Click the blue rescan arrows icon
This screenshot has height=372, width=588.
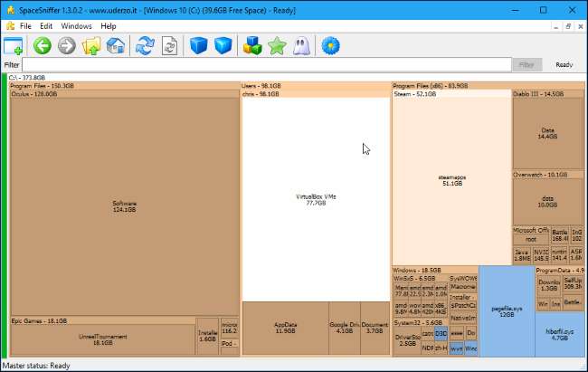pyautogui.click(x=145, y=46)
